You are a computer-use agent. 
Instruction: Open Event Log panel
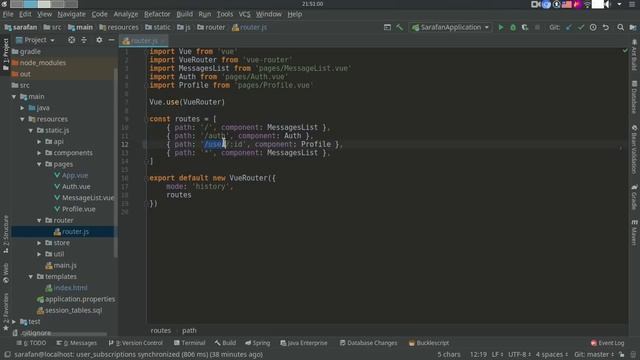tap(607, 343)
